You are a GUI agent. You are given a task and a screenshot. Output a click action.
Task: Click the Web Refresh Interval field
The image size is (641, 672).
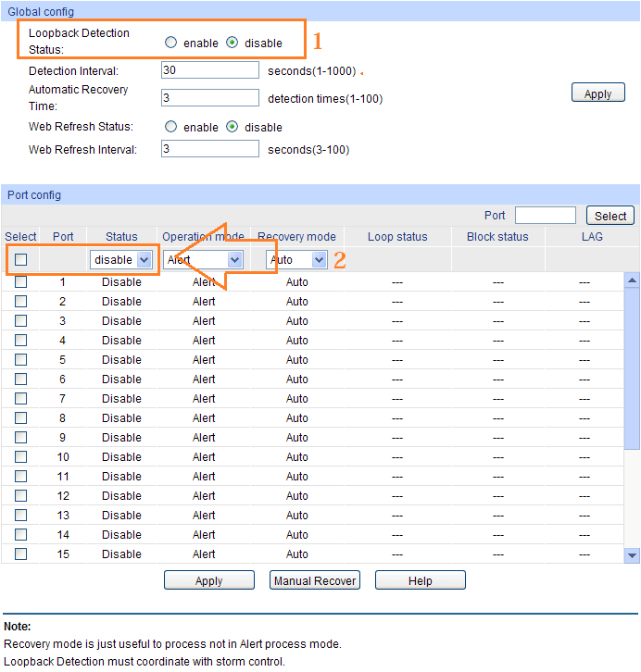209,149
